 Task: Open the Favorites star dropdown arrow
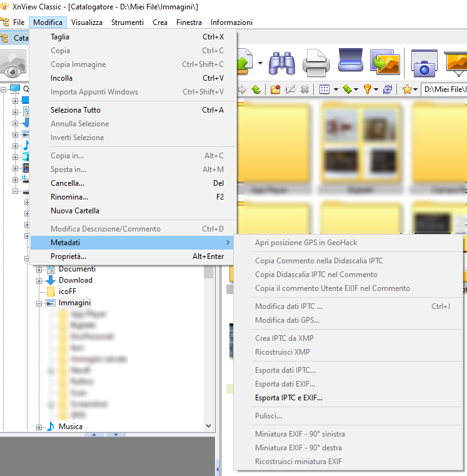[415, 89]
